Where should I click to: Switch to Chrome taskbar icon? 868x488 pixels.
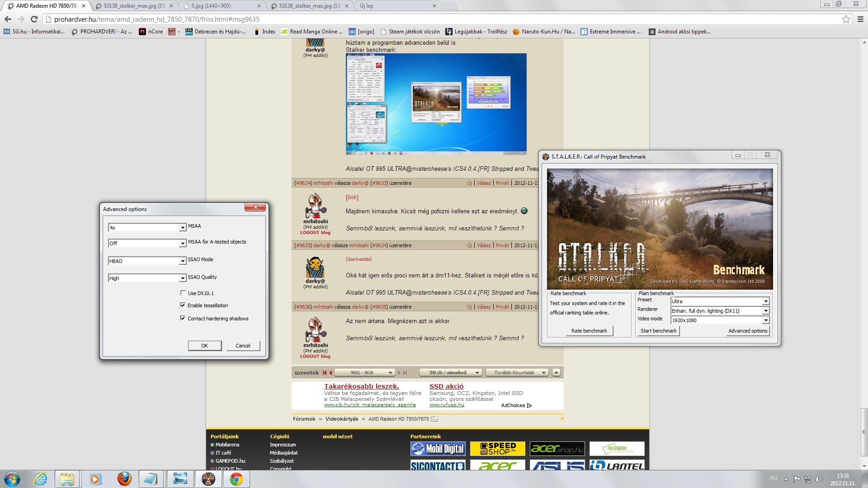[x=236, y=479]
